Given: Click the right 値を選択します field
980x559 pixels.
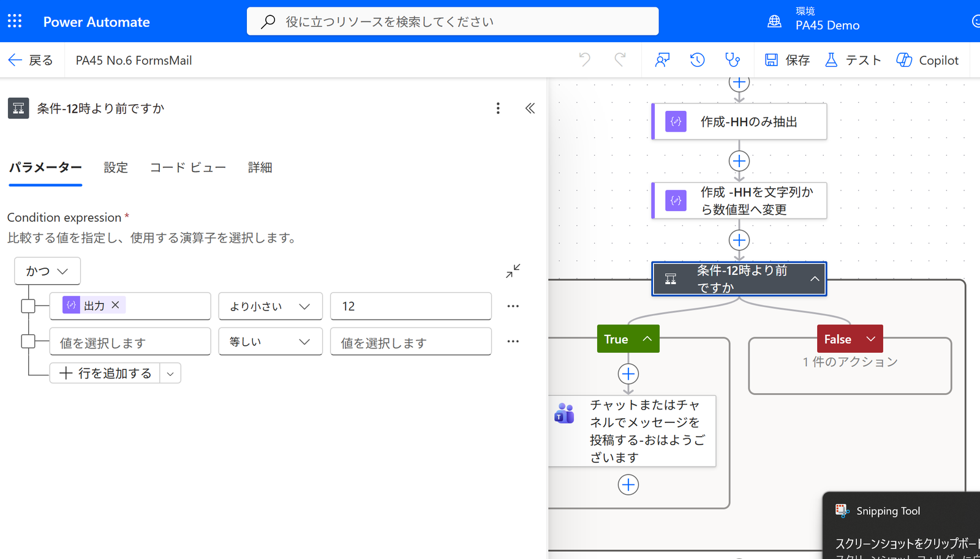Looking at the screenshot, I should coord(411,342).
